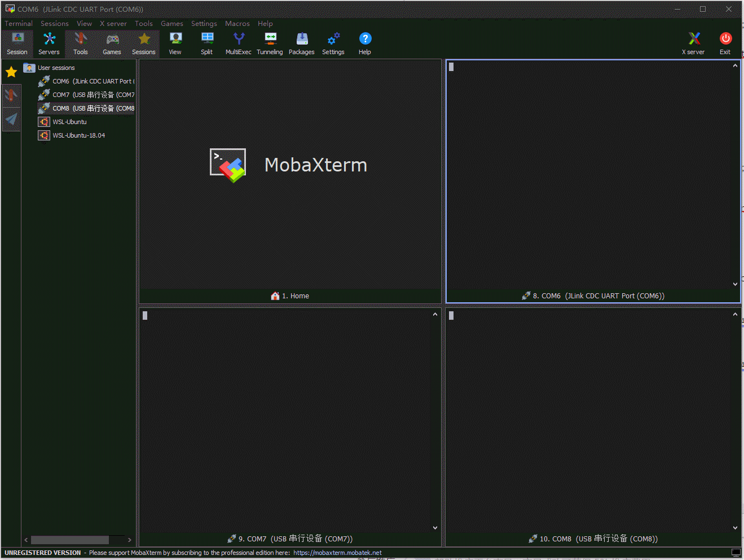Click the COM8 pane scroll down arrow
744x560 pixels.
735,528
